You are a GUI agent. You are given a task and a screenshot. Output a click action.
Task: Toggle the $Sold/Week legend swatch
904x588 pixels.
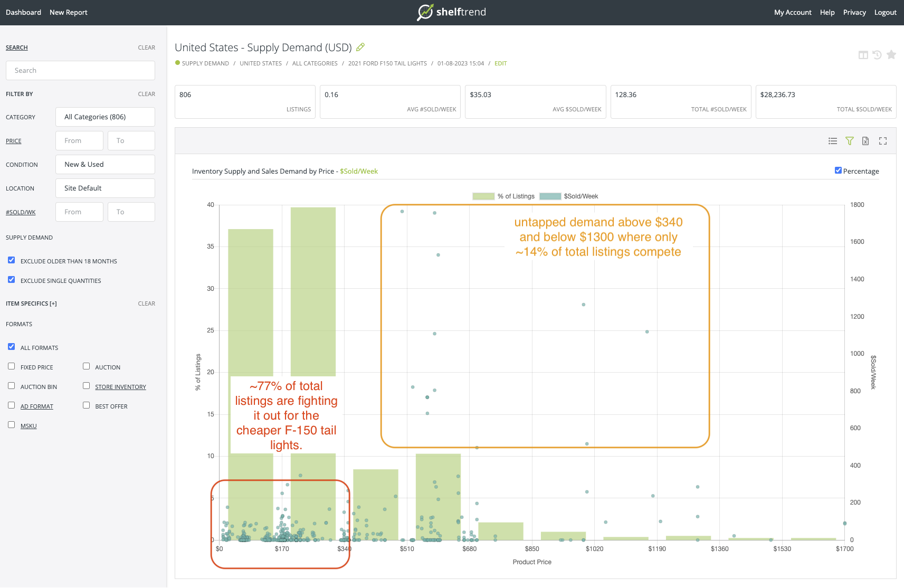pos(550,196)
